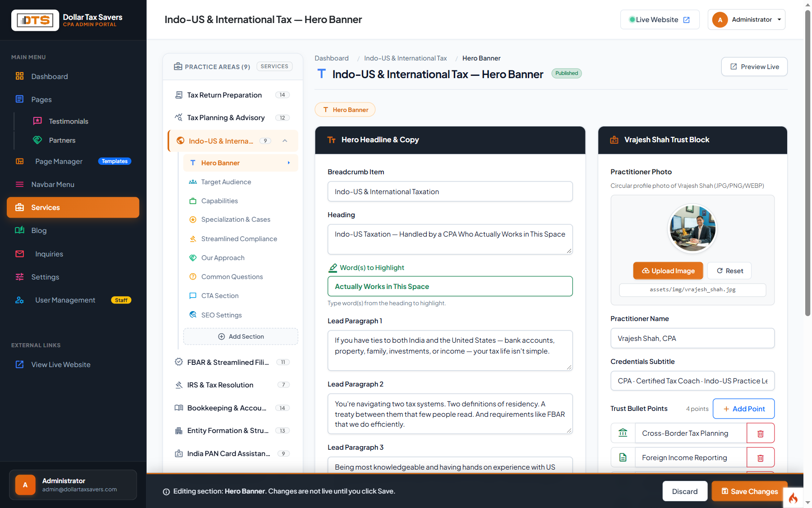Click the Partners handshake icon
812x508 pixels.
[x=37, y=140]
